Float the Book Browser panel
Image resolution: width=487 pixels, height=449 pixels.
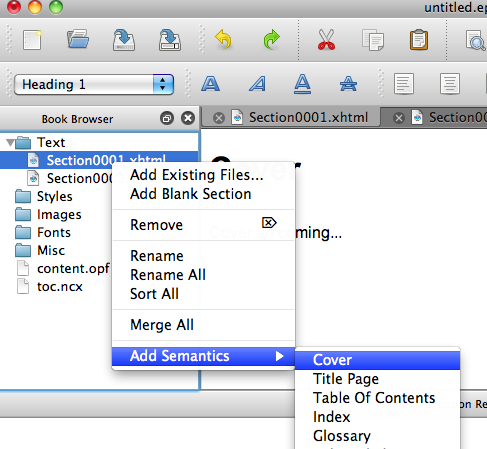[167, 118]
